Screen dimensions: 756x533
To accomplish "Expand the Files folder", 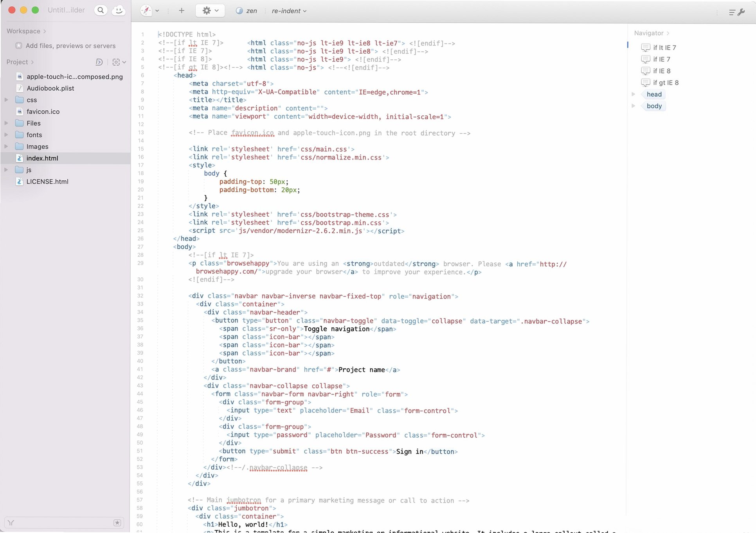I will 6,123.
